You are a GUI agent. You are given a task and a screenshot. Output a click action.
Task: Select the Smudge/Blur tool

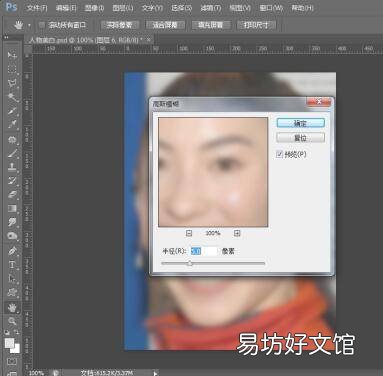(12, 222)
